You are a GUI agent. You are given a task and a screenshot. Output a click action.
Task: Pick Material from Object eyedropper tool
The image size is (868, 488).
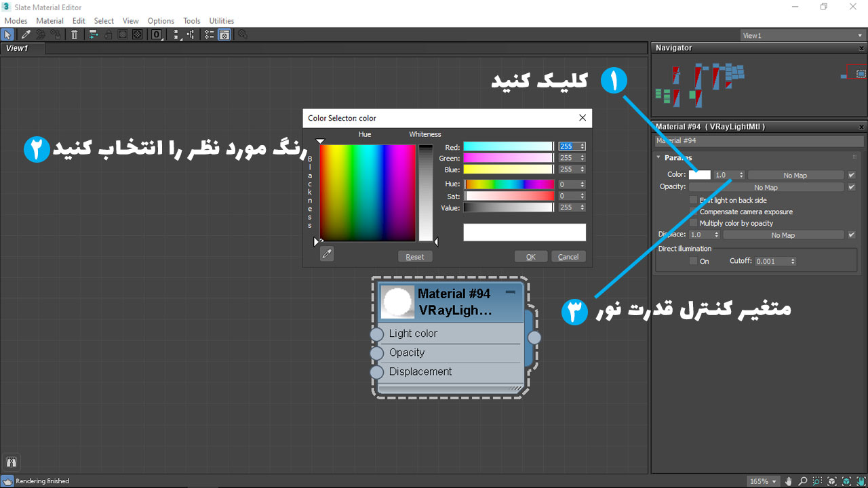[x=26, y=35]
